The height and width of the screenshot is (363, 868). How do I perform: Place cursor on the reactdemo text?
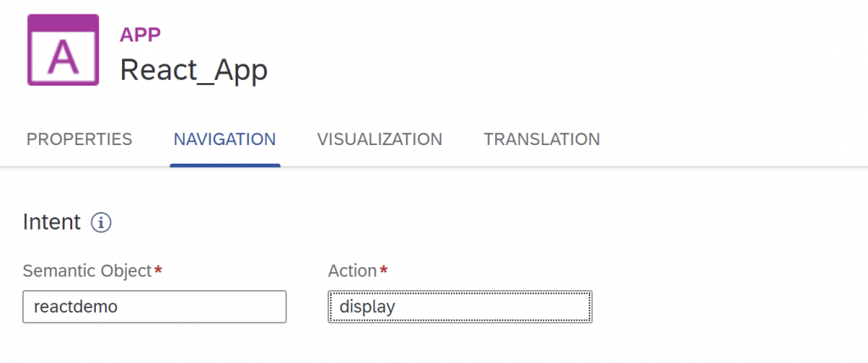tap(75, 306)
